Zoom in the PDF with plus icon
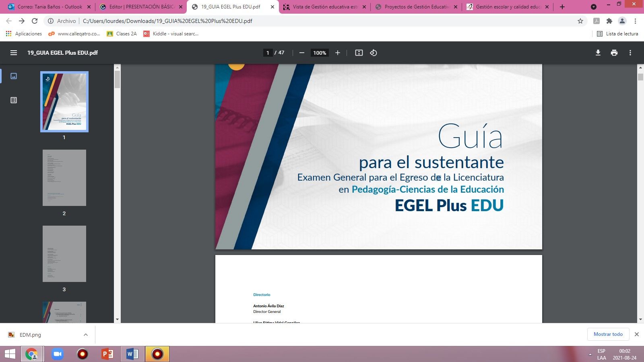 (x=337, y=52)
